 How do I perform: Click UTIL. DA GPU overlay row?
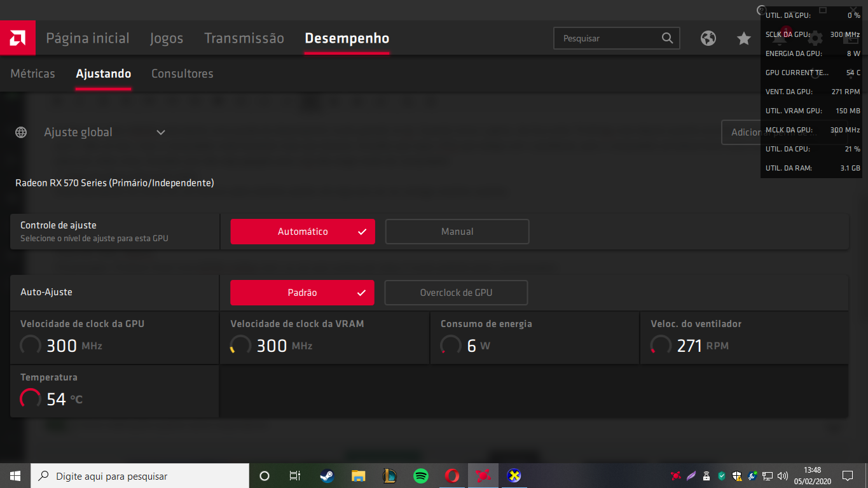[813, 15]
